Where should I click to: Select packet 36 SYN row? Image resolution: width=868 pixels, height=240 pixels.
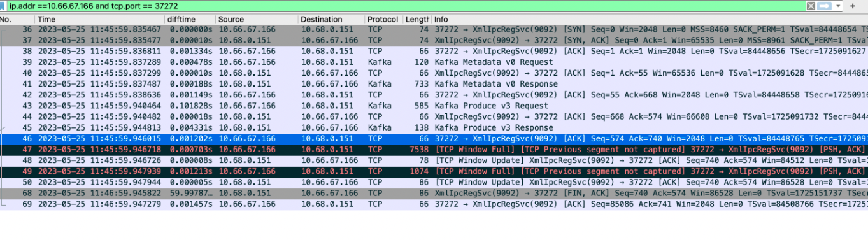point(434,30)
